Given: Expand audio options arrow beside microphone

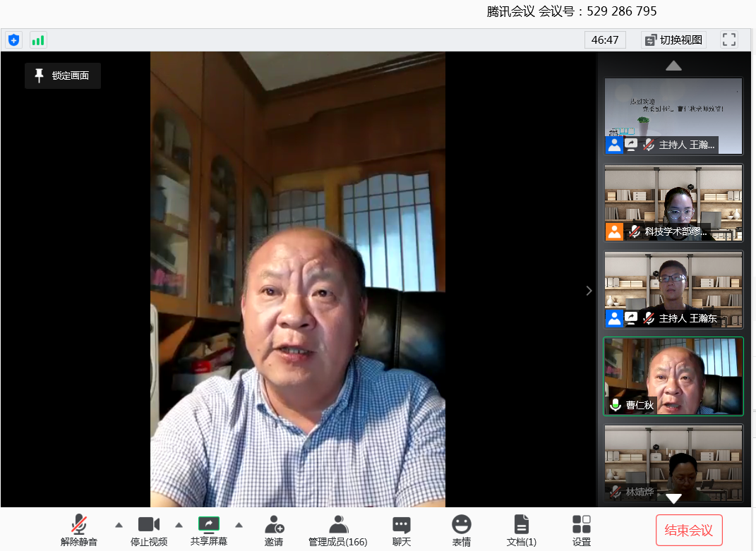Looking at the screenshot, I should point(119,525).
